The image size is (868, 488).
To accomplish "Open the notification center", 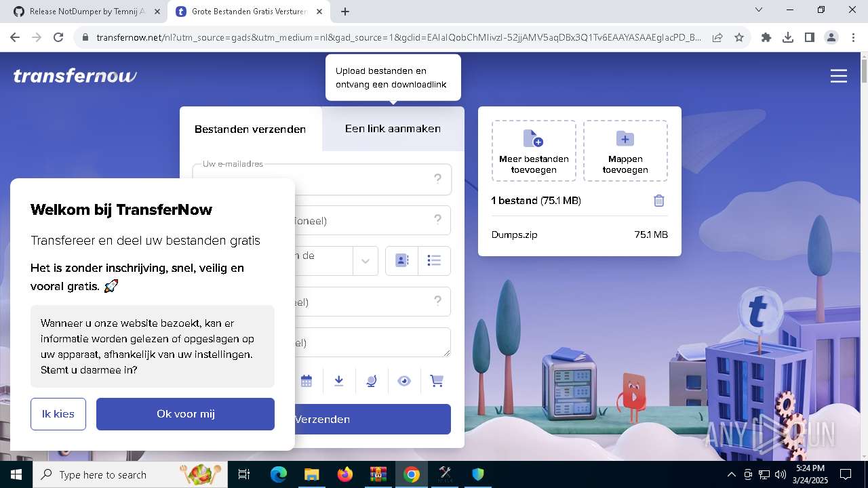I will [x=846, y=474].
